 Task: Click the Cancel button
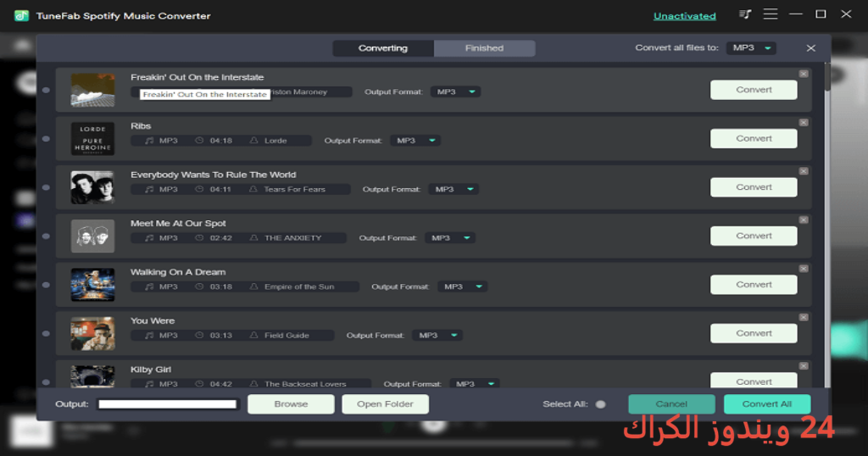point(671,404)
